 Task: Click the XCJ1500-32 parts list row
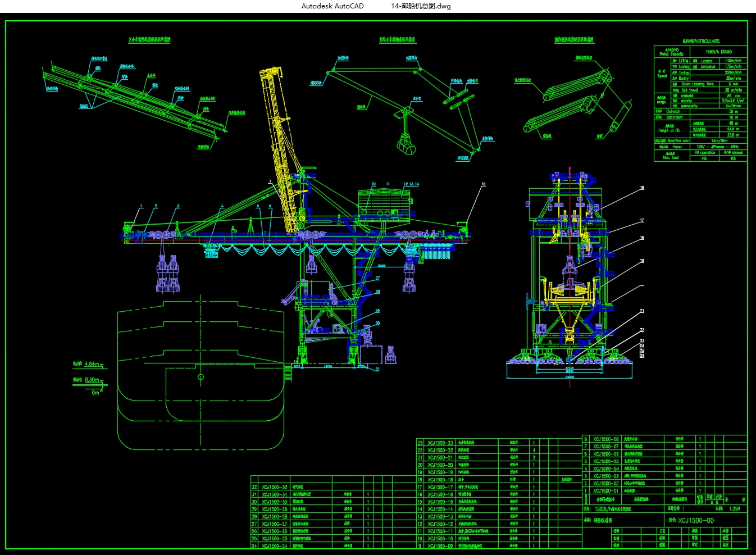(x=333, y=487)
